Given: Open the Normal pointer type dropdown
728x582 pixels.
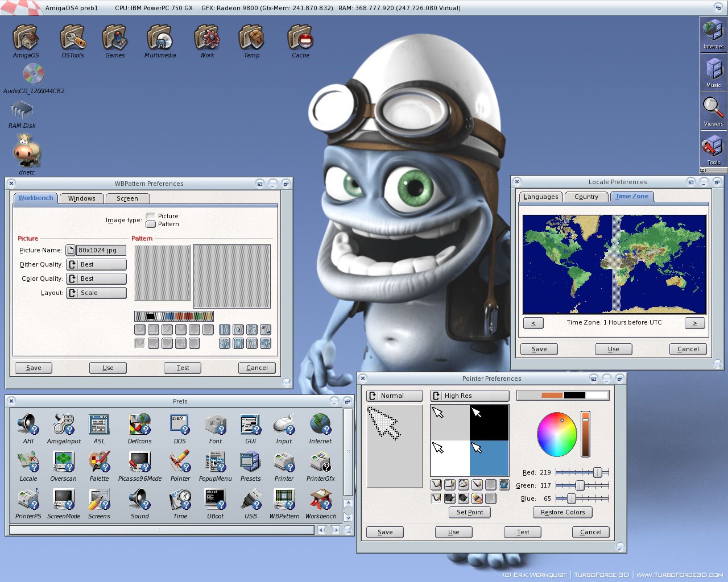Looking at the screenshot, I should click(x=395, y=396).
